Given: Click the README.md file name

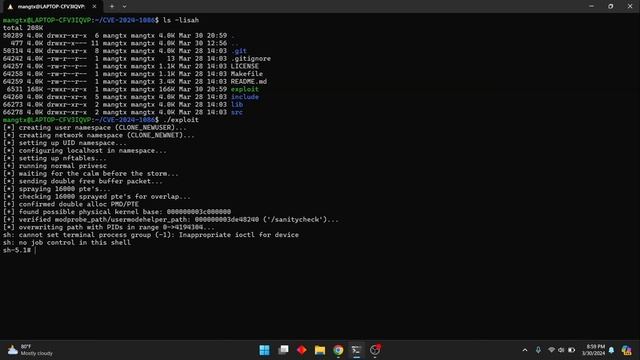Looking at the screenshot, I should click(x=249, y=82).
